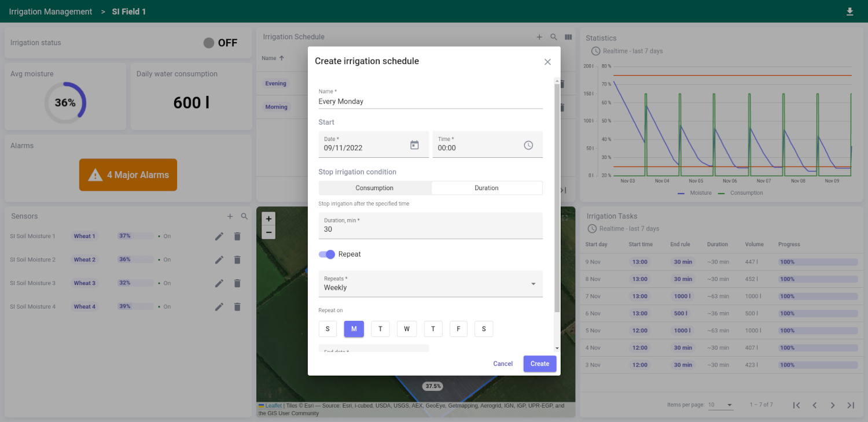Edit the SI Soil Moisture 1 sensor
Screen dimensions: 868x422
coord(219,236)
